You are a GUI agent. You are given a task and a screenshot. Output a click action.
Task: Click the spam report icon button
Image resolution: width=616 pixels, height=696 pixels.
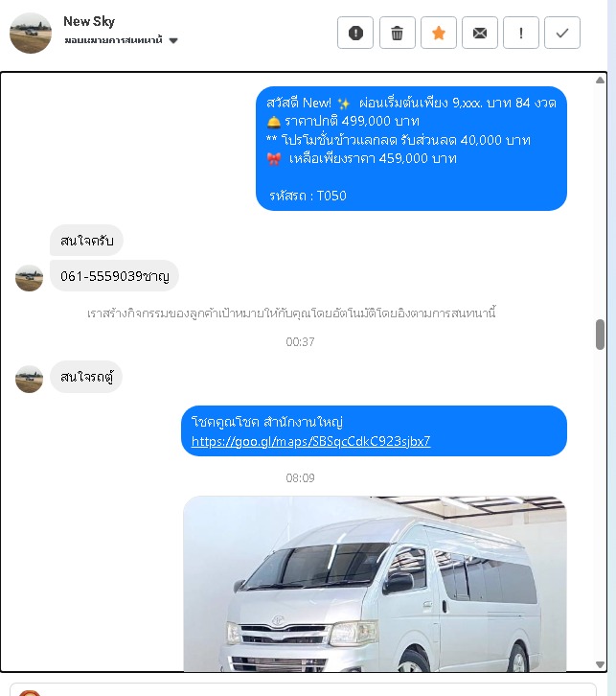(355, 33)
